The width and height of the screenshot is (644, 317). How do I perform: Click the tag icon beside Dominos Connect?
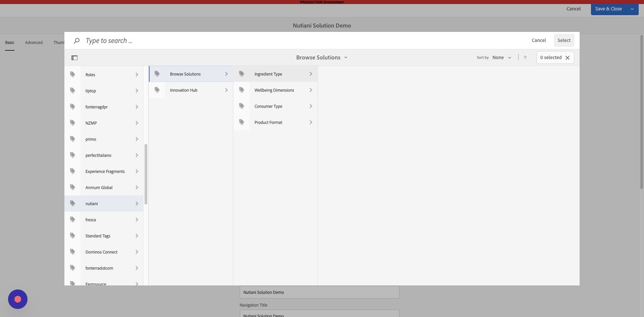tap(72, 252)
